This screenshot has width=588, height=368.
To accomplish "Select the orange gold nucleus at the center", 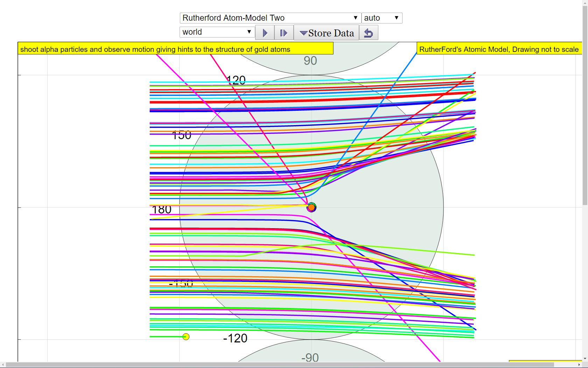I will [311, 207].
